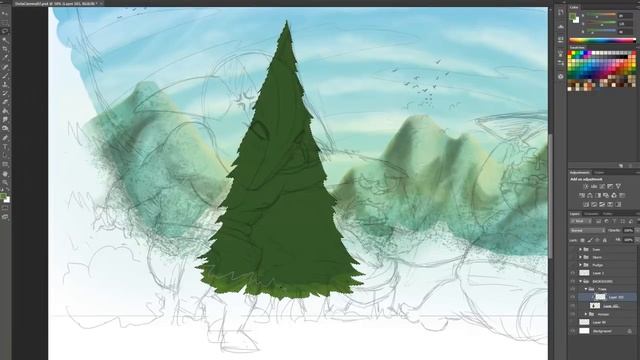Select the Quick Selection tool

5,40
